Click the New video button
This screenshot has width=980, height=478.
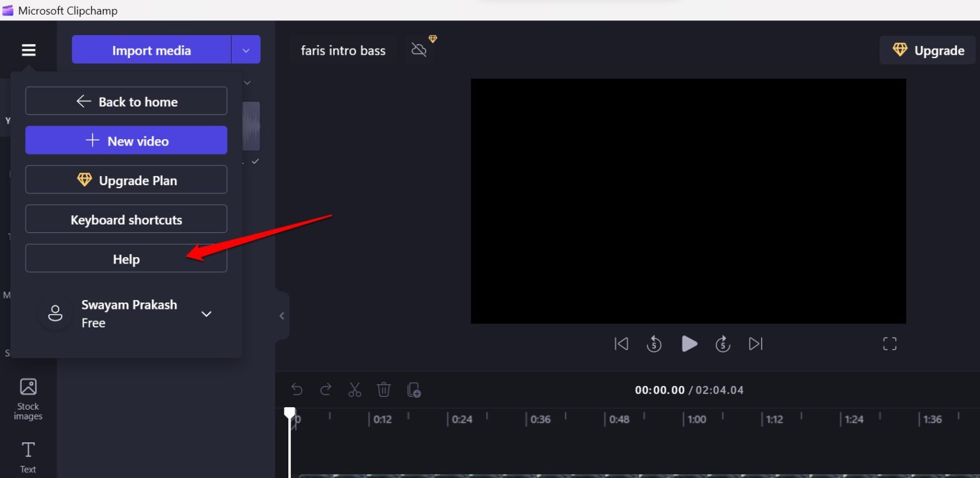click(126, 140)
